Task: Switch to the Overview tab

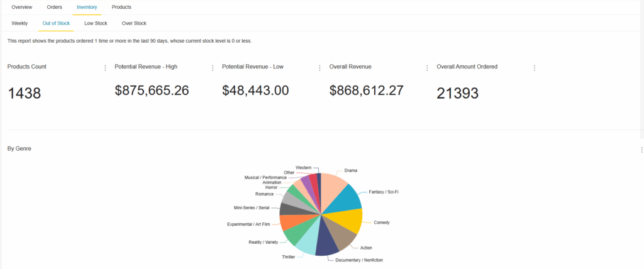Action: [x=22, y=7]
